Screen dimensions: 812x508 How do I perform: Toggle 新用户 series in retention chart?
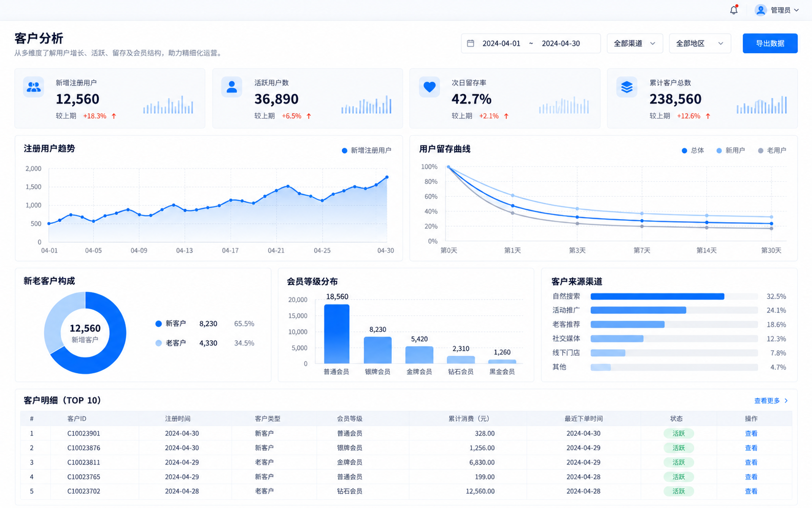point(731,151)
